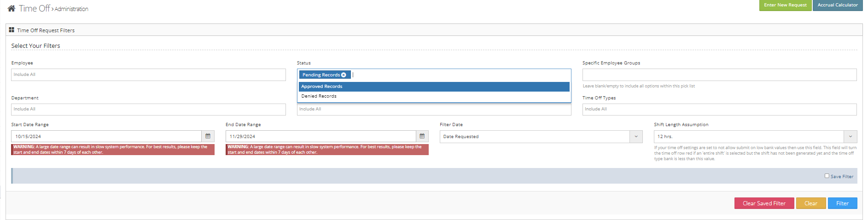Click the yellow Clear button

coord(810,203)
